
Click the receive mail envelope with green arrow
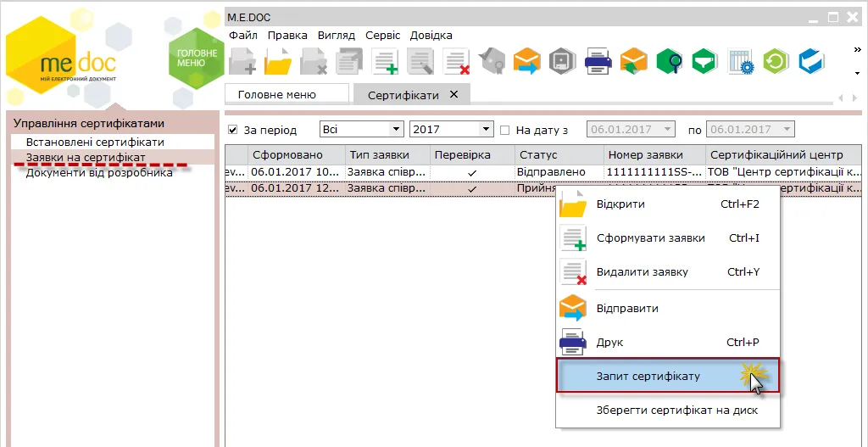633,61
